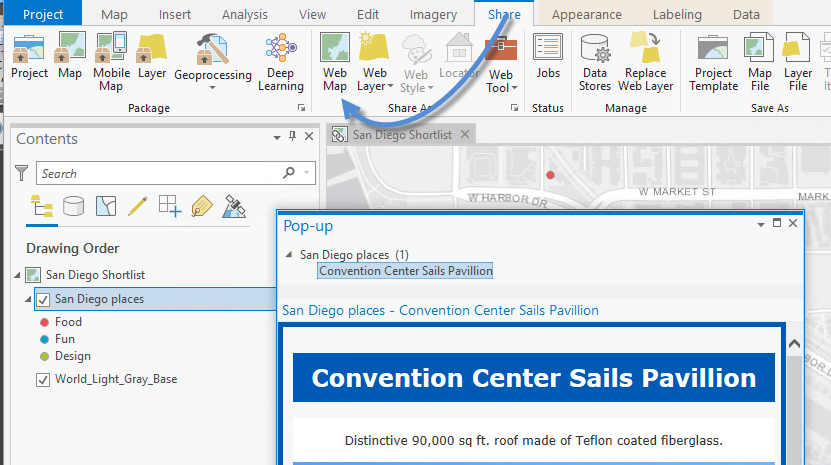
Task: Switch to the Imagery ribbon tab
Action: 433,14
